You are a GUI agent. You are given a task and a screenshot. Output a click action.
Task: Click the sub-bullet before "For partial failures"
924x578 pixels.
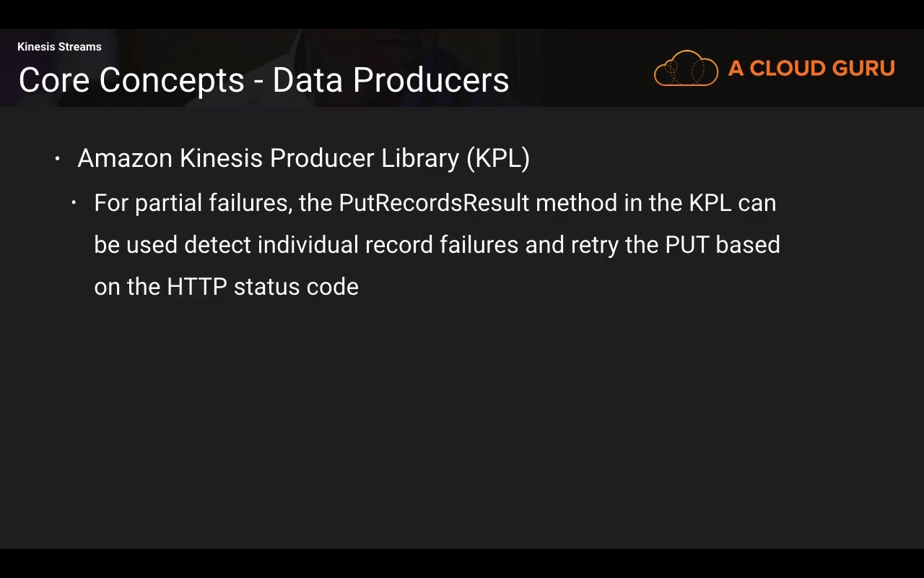click(74, 203)
